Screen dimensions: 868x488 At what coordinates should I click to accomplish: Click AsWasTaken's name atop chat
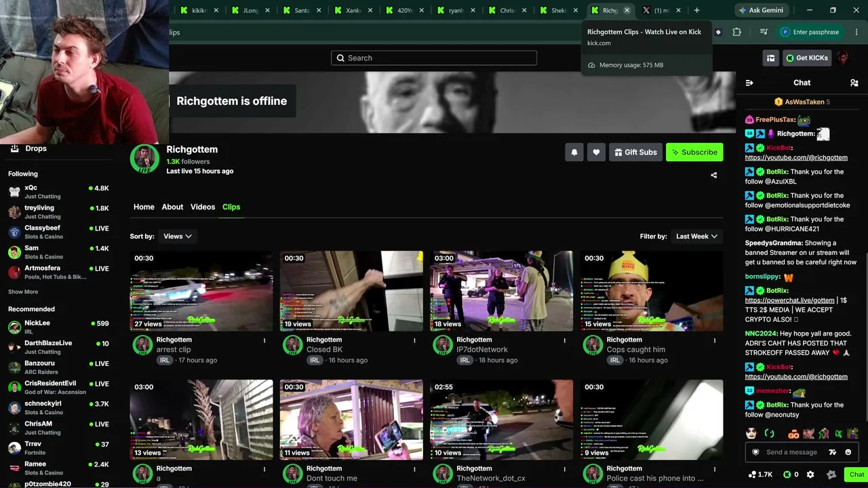coord(804,102)
